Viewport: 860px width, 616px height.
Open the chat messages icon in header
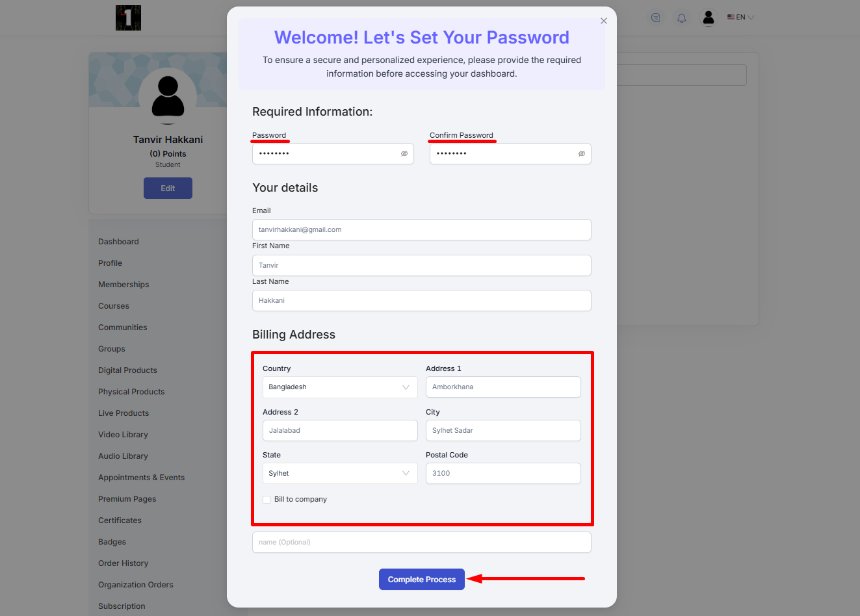tap(655, 18)
